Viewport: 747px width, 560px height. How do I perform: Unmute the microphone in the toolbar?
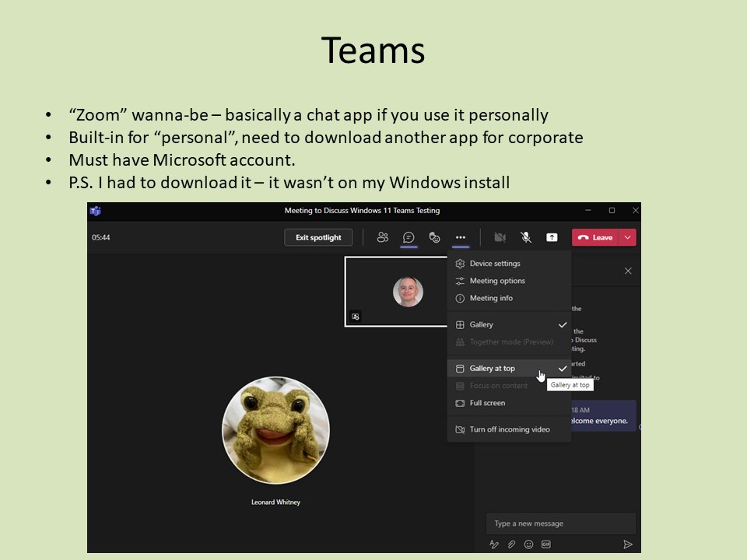click(x=526, y=237)
